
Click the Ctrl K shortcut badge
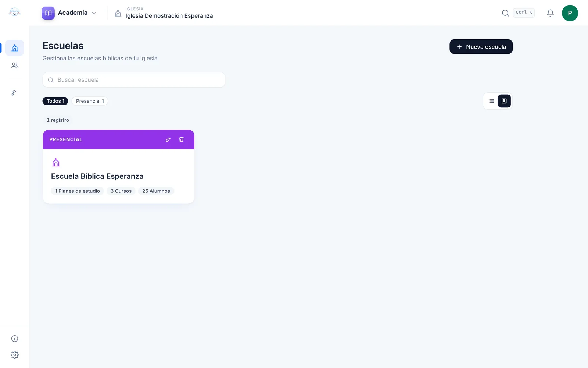(x=524, y=13)
